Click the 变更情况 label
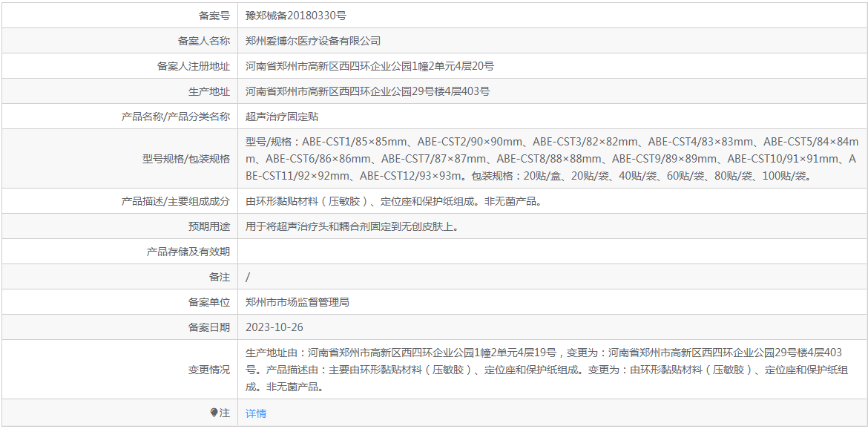This screenshot has width=868, height=429. pos(209,370)
